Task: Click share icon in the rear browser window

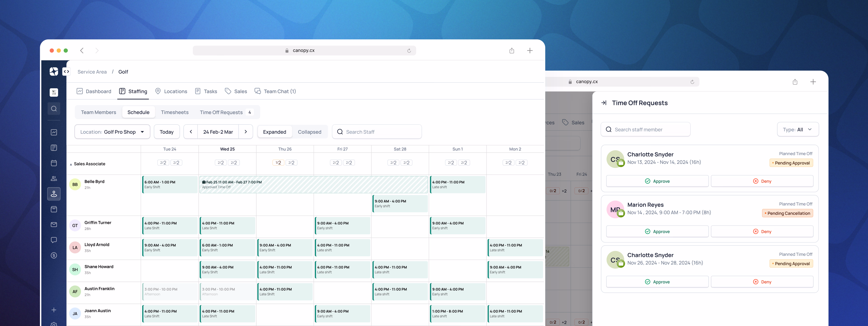Action: (795, 82)
